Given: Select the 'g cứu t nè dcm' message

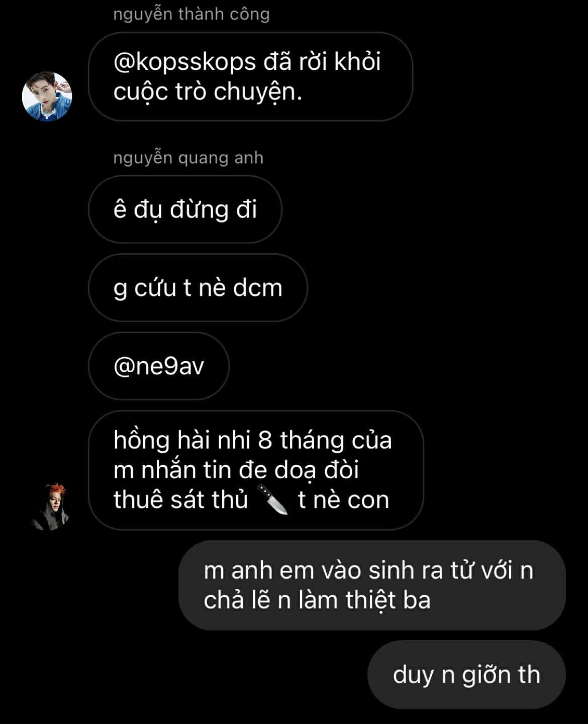Looking at the screenshot, I should pyautogui.click(x=198, y=288).
